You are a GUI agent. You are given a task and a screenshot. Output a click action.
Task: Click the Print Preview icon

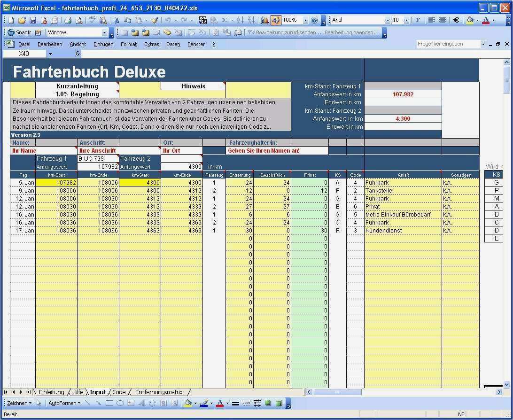[78, 20]
